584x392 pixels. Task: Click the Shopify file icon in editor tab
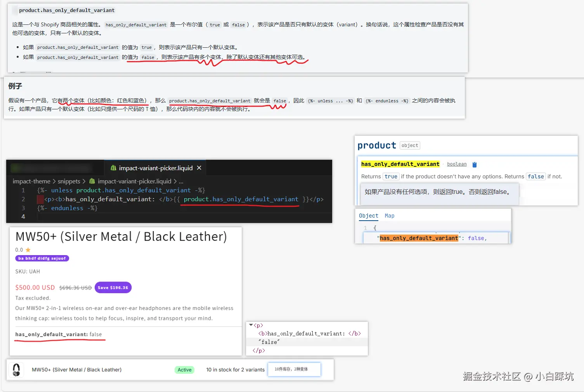pyautogui.click(x=113, y=168)
